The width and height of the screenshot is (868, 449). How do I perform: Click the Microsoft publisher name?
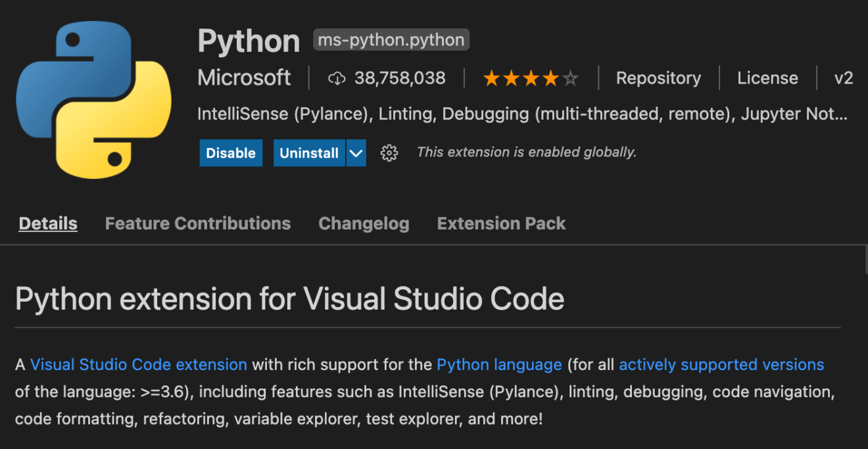[244, 78]
